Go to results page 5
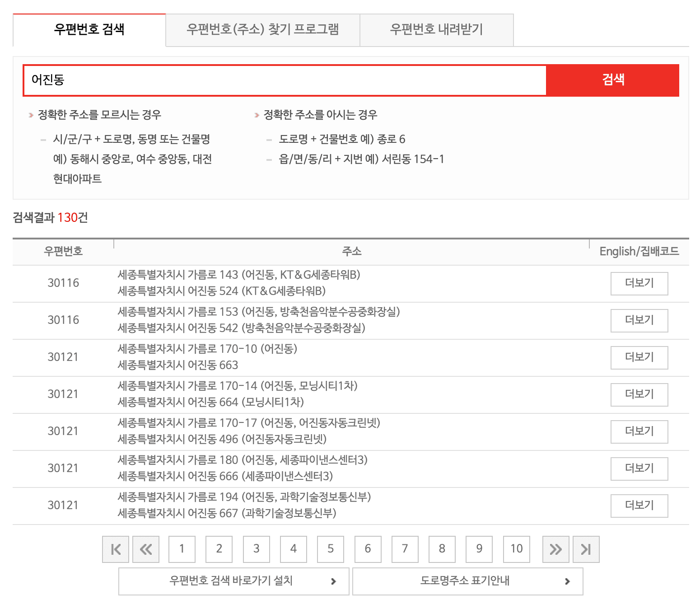 point(330,549)
